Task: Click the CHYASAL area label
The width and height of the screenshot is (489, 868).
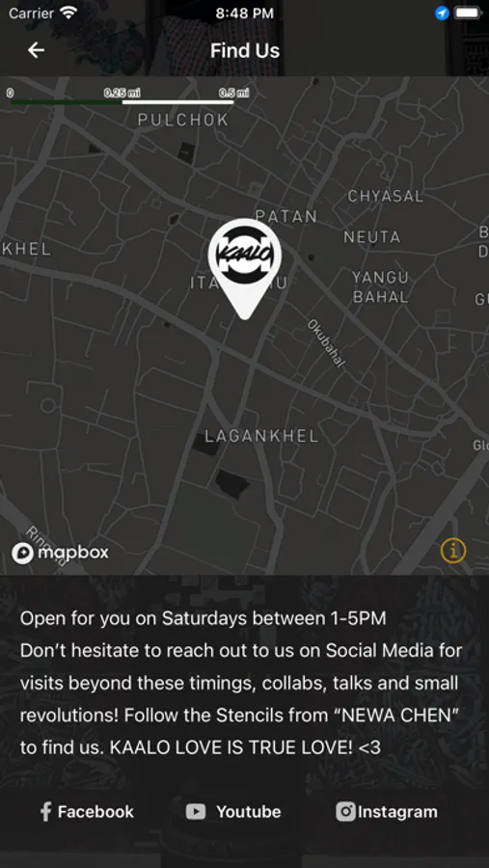Action: (x=386, y=196)
